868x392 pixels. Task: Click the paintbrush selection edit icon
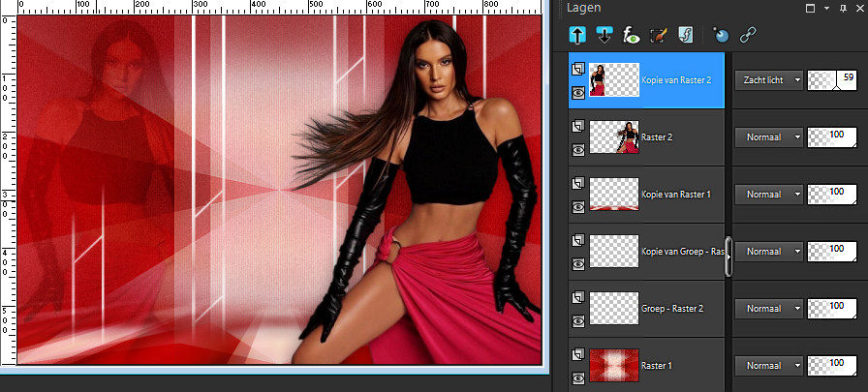click(x=658, y=35)
